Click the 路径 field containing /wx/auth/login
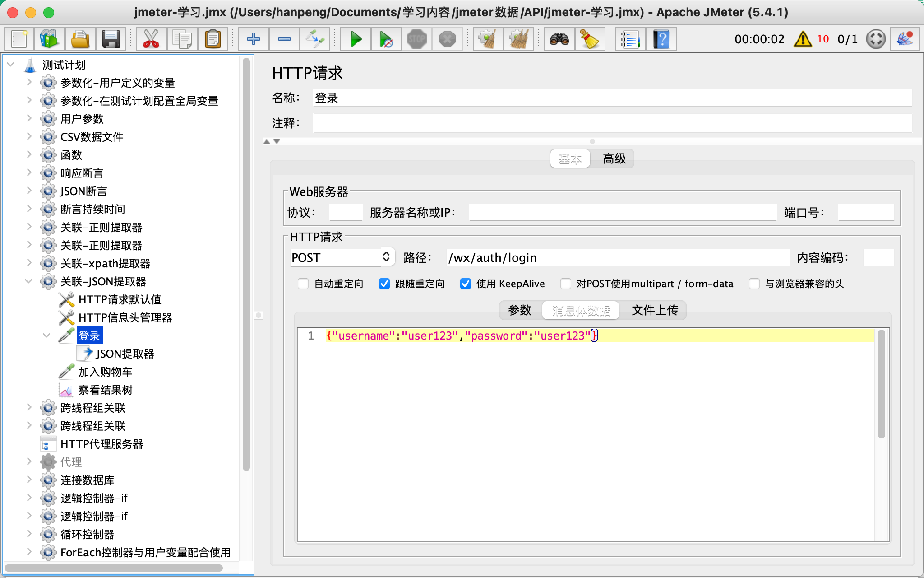The image size is (924, 578). [x=616, y=257]
